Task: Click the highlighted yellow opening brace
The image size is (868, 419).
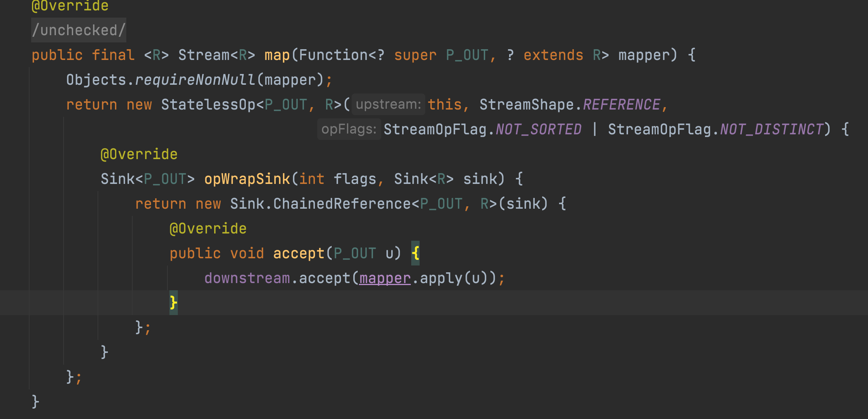Action: click(416, 253)
